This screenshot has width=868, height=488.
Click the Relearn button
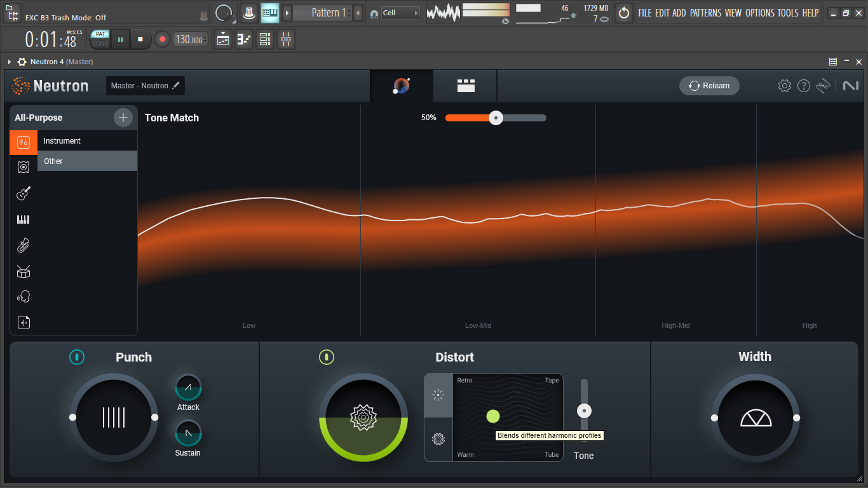coord(709,86)
